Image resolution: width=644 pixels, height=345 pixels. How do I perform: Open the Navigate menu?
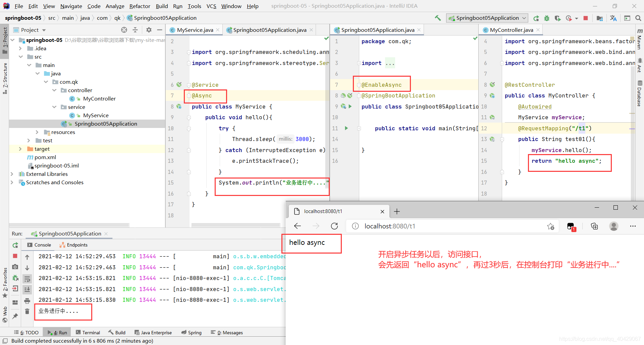[x=71, y=6]
